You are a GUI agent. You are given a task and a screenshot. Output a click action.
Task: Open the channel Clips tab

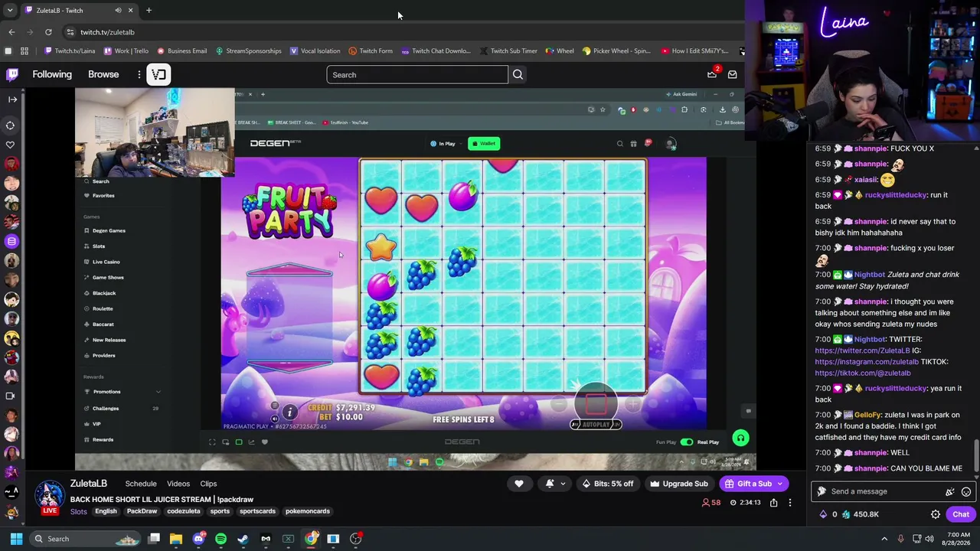(208, 484)
